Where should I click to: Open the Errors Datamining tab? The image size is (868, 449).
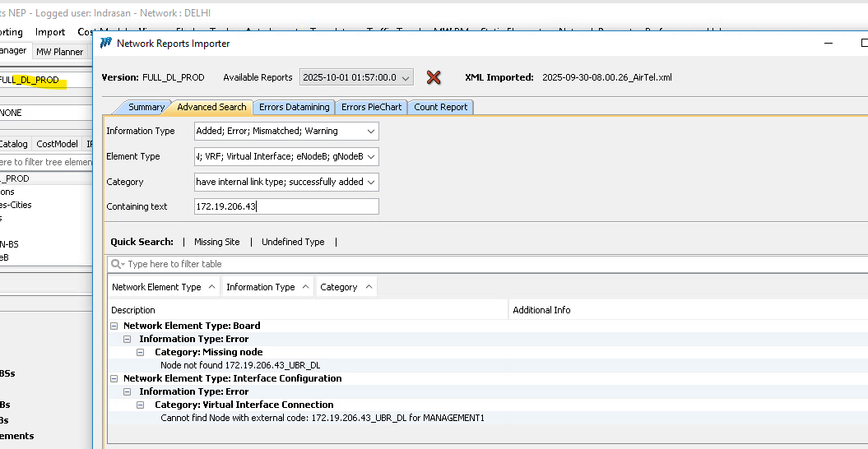coord(294,107)
